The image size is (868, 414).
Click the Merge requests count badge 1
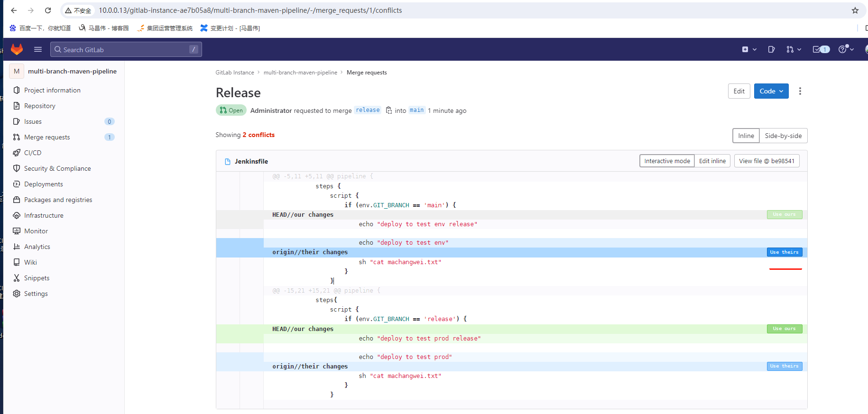click(109, 137)
